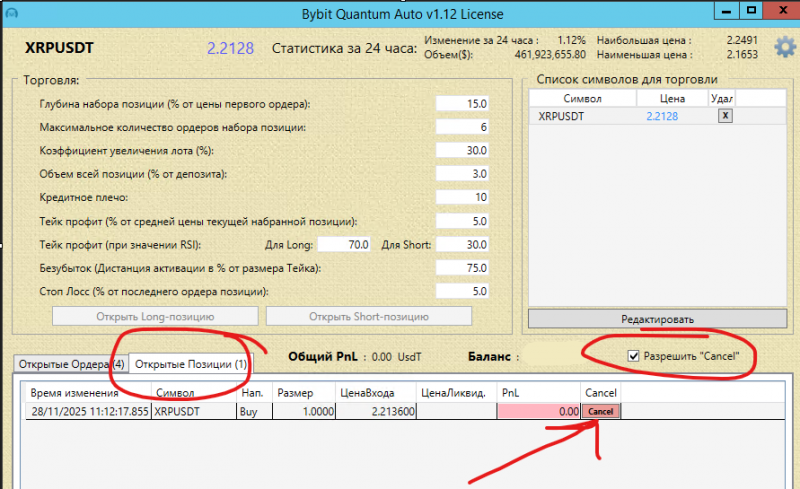Click the Символ header in symbols list

point(582,98)
